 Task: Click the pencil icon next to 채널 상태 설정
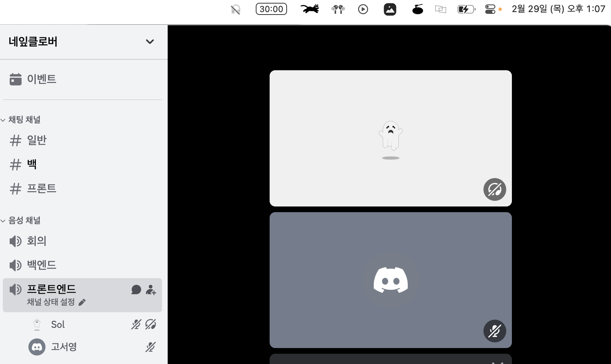click(82, 302)
